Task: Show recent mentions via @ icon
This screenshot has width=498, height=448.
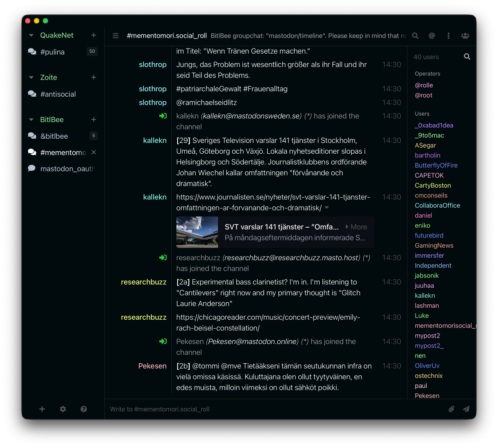Action: pos(432,36)
